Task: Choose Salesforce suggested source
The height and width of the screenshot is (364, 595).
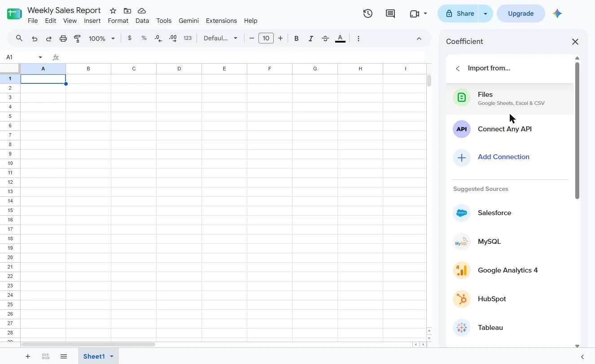Action: (510, 213)
